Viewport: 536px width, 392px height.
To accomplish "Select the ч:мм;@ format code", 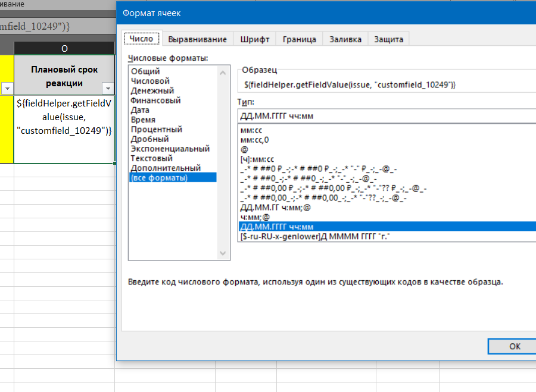I will (387, 217).
